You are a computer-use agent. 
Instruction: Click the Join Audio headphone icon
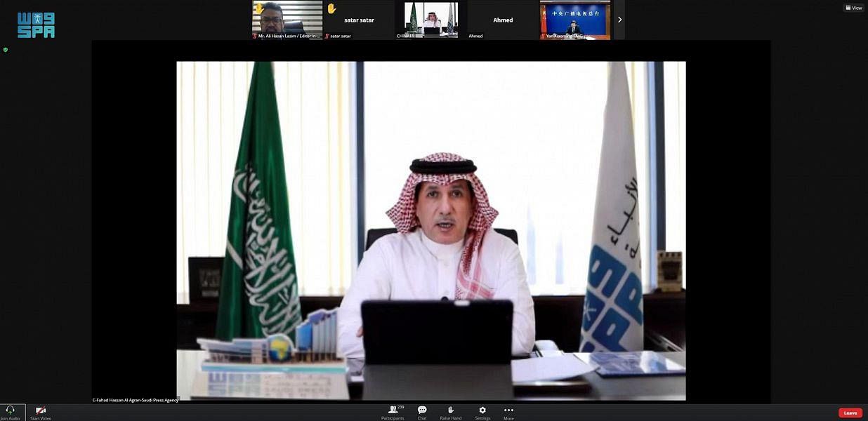[10, 410]
